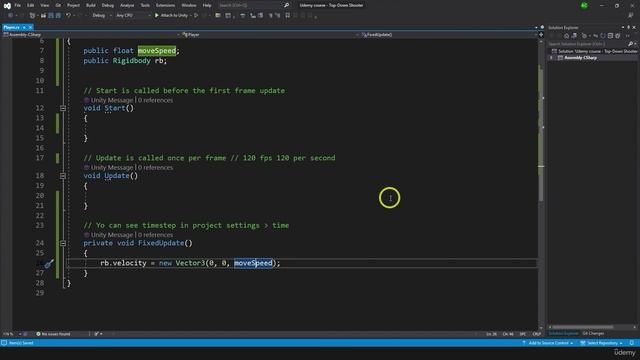The height and width of the screenshot is (360, 640).
Task: Open the Debug menu
Action: (x=108, y=5)
